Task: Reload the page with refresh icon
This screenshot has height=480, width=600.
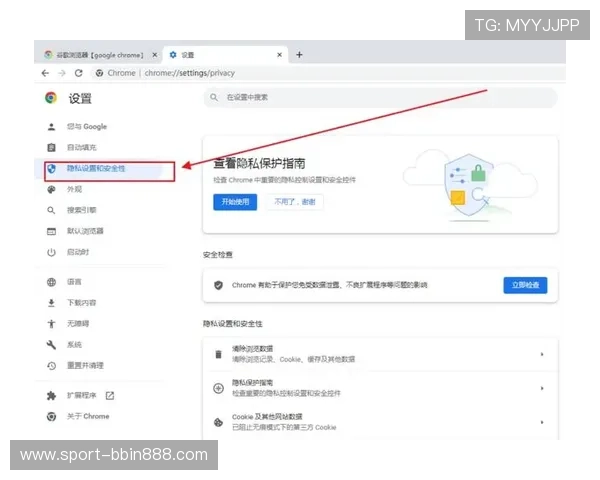Action: (79, 73)
